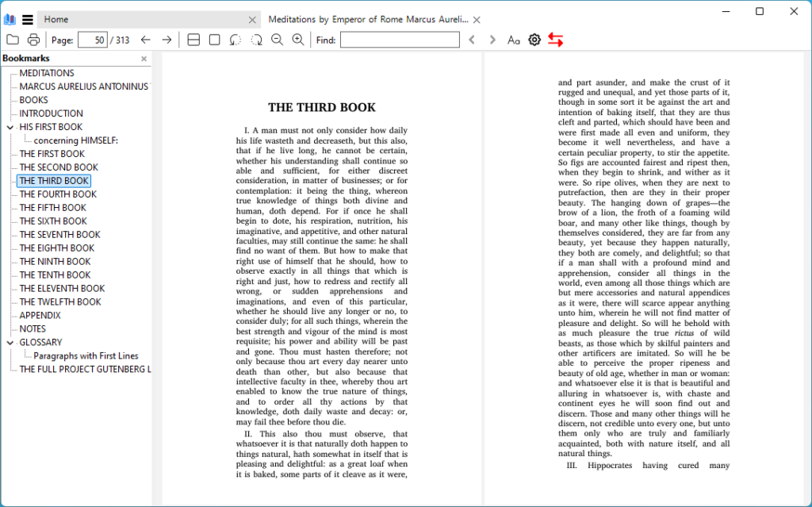812x507 pixels.
Task: Zoom in on the document
Action: [298, 40]
